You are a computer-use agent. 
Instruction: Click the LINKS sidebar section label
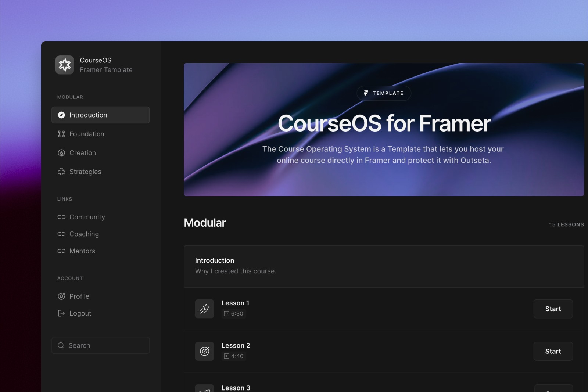tap(65, 199)
